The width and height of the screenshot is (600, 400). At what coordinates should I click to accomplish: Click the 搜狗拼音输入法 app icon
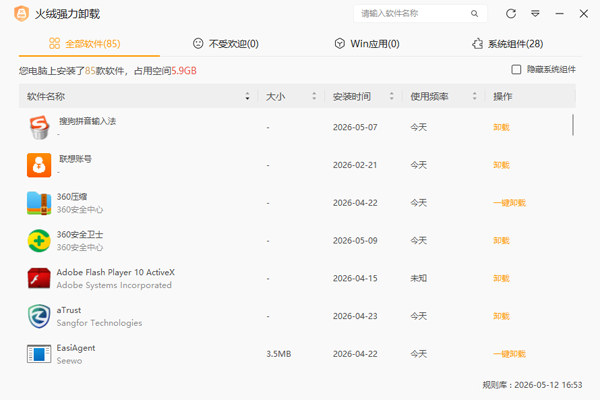39,127
